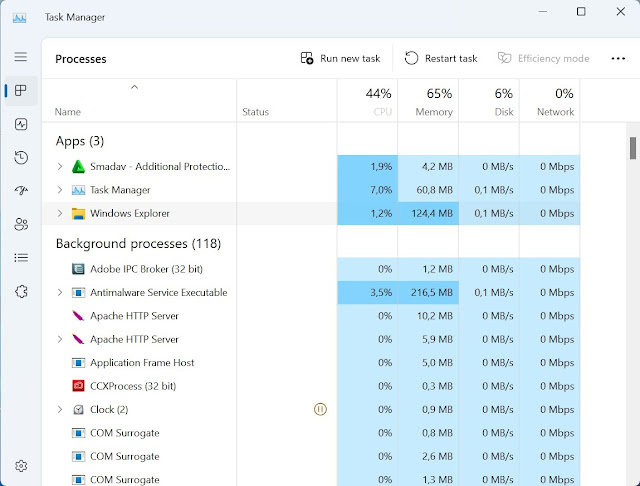
Task: Click the Task Manager row icon in Apps
Action: tap(78, 190)
